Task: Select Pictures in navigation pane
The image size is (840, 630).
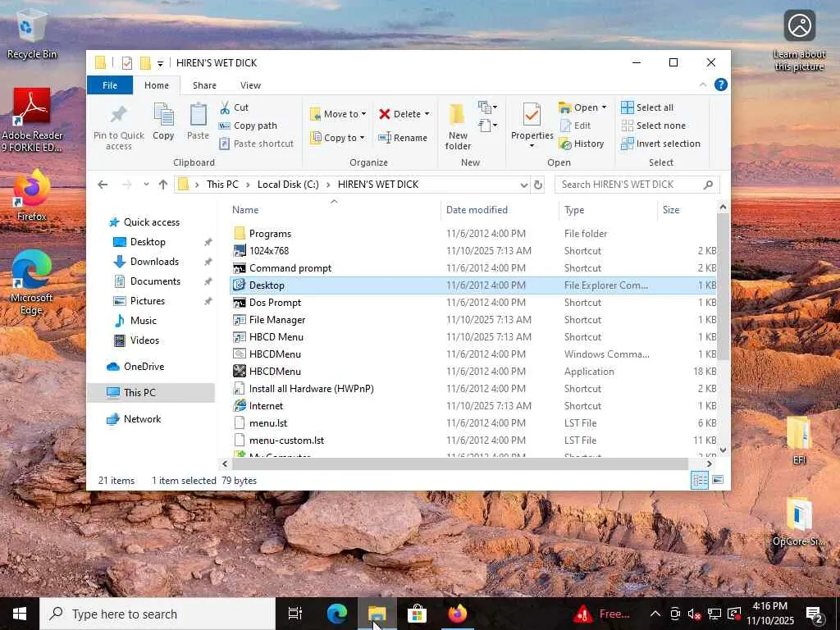Action: 148,301
